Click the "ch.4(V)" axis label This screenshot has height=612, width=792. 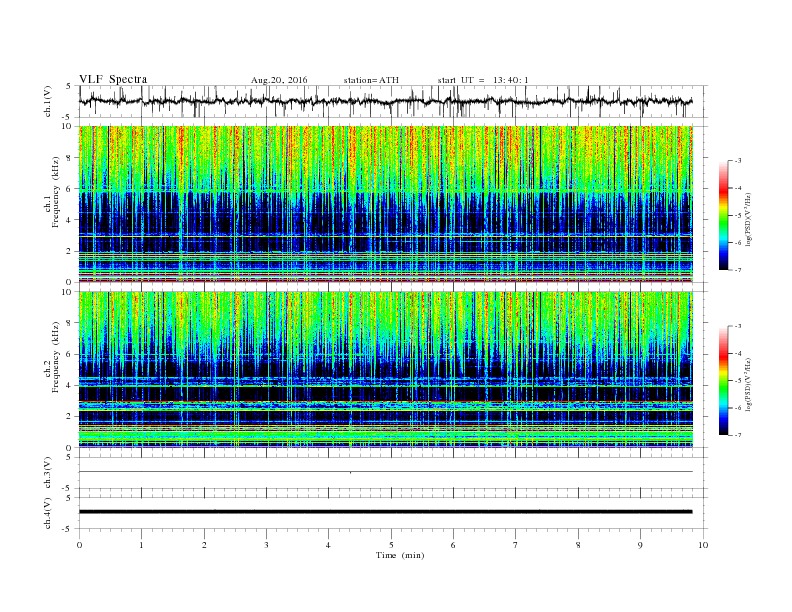48,515
